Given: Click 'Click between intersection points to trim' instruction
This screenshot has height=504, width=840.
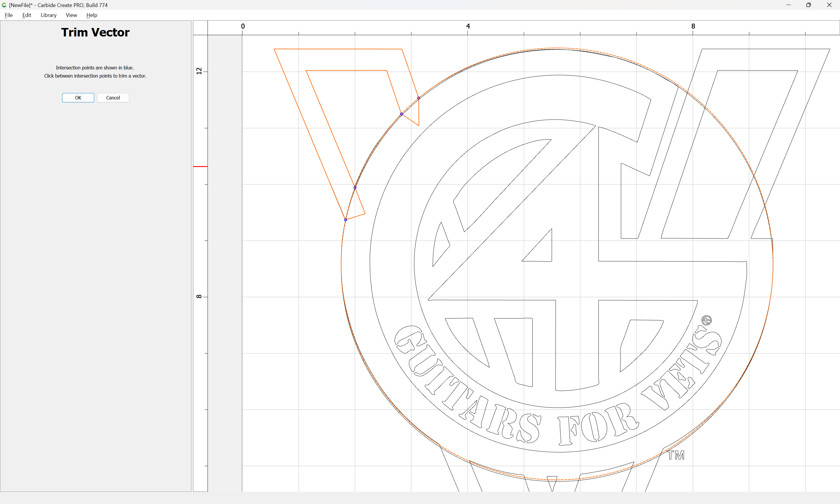Looking at the screenshot, I should 95,76.
